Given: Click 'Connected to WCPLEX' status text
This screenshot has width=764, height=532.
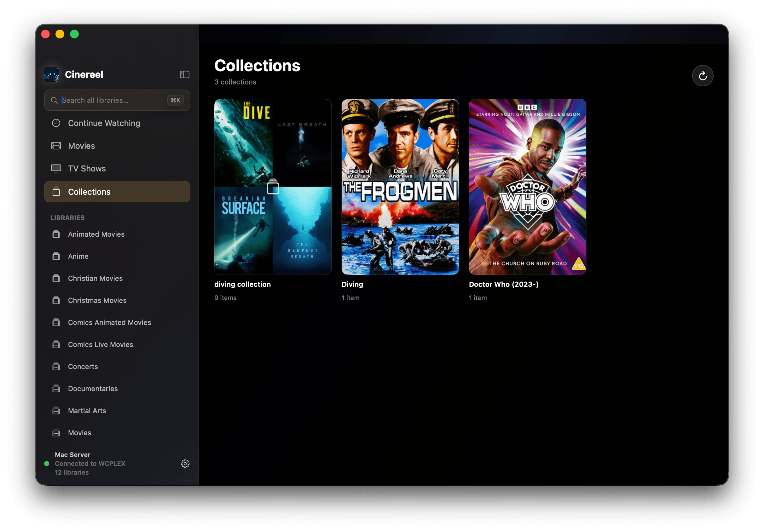Looking at the screenshot, I should [90, 464].
